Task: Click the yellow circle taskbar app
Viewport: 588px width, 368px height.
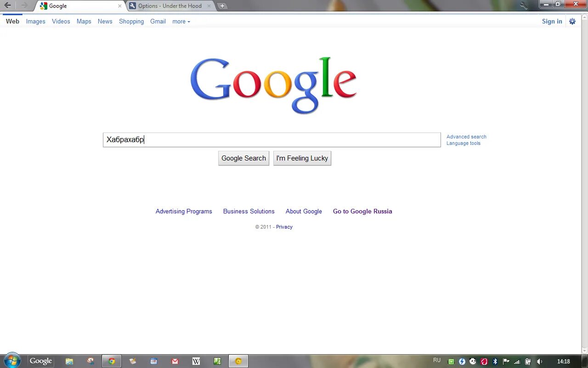Action: coord(238,361)
